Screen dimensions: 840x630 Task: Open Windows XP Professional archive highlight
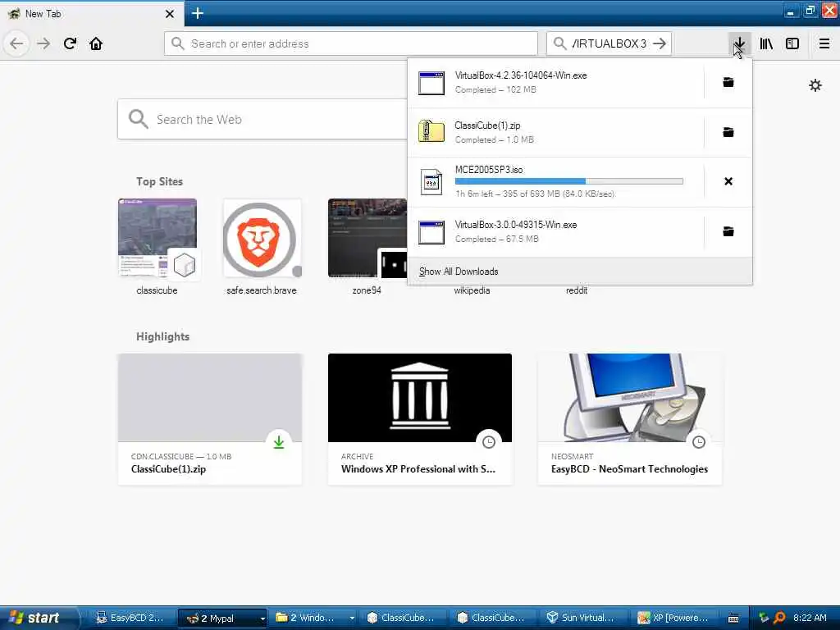click(x=420, y=419)
